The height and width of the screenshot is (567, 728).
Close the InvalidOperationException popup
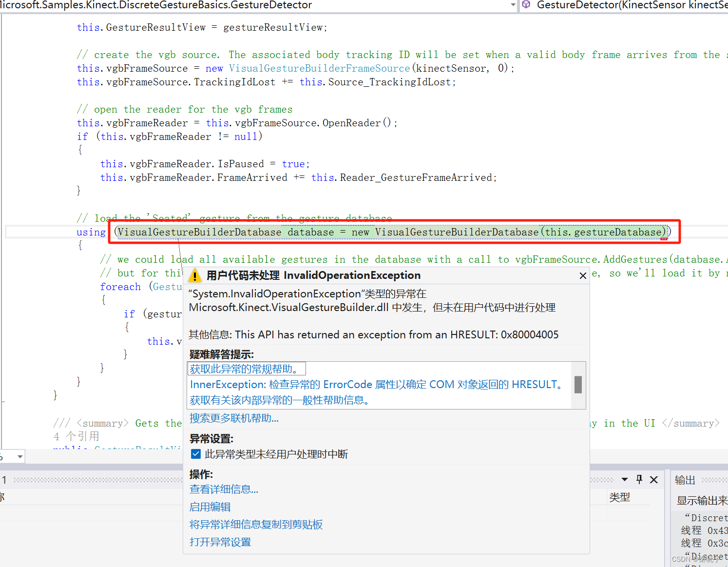[x=583, y=276]
